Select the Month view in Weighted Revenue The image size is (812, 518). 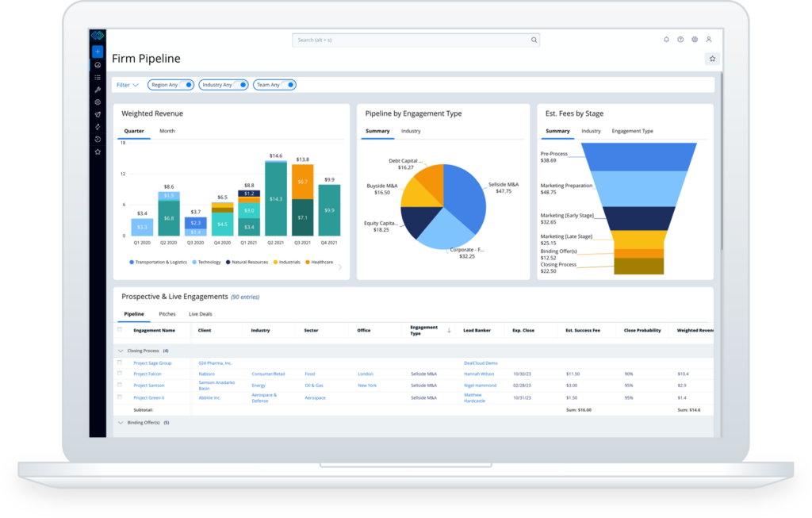(167, 131)
